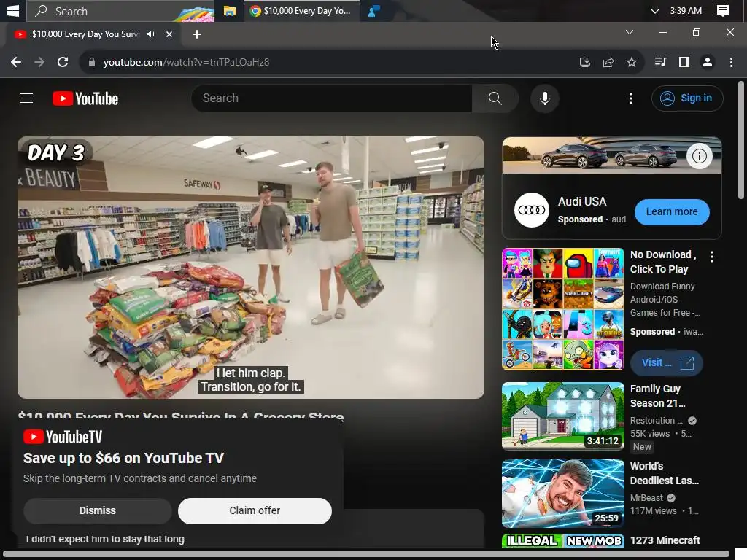This screenshot has width=747, height=560.
Task: Focus the YouTube search field
Action: pos(332,98)
